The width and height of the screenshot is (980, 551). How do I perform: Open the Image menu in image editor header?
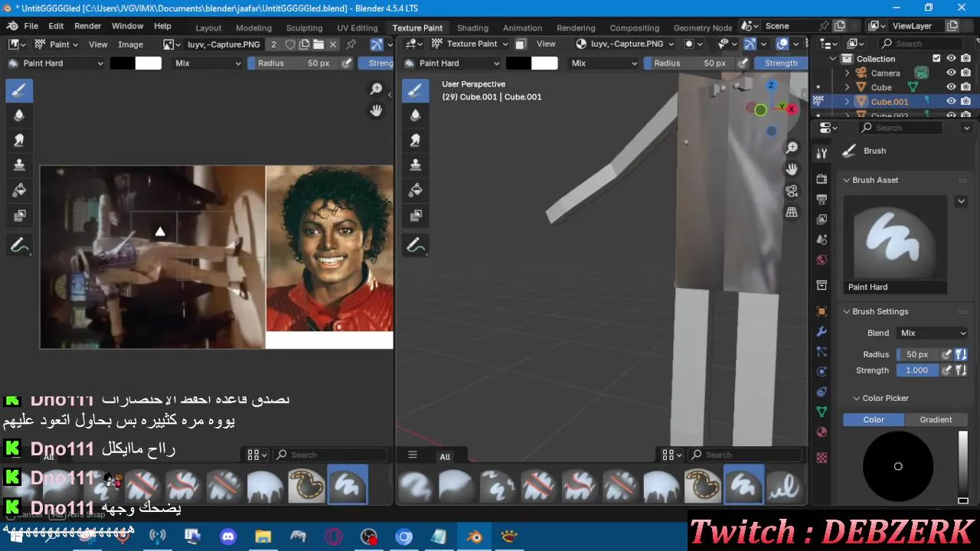(130, 44)
